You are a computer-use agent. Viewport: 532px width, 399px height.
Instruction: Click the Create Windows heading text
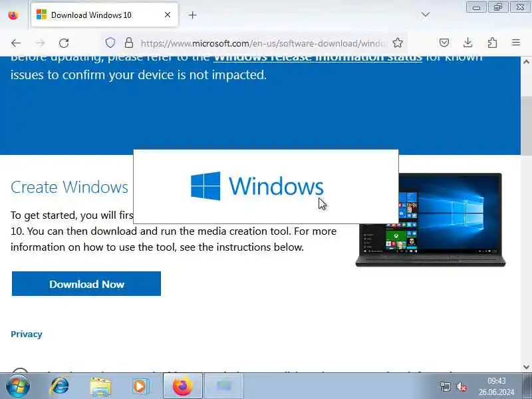[x=70, y=187]
